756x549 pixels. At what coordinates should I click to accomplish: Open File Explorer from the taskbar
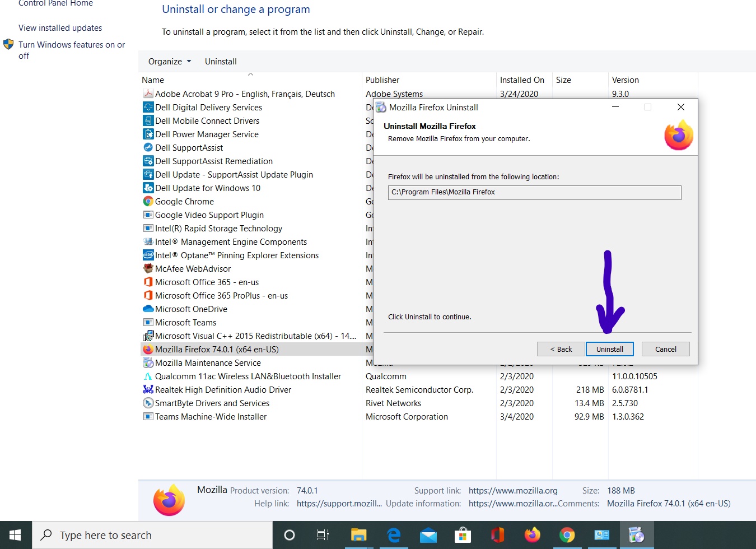[358, 535]
